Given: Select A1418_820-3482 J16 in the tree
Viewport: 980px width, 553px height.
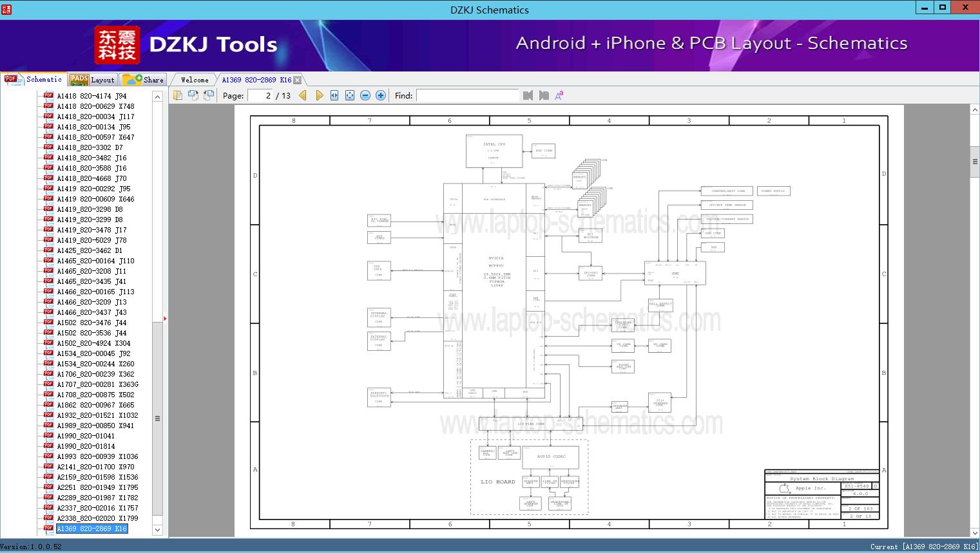Looking at the screenshot, I should pos(91,158).
